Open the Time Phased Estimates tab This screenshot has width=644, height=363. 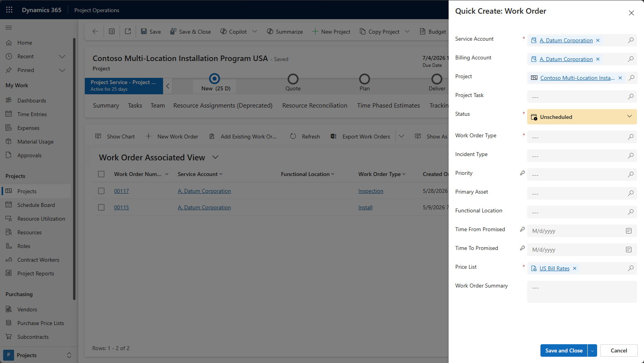388,105
